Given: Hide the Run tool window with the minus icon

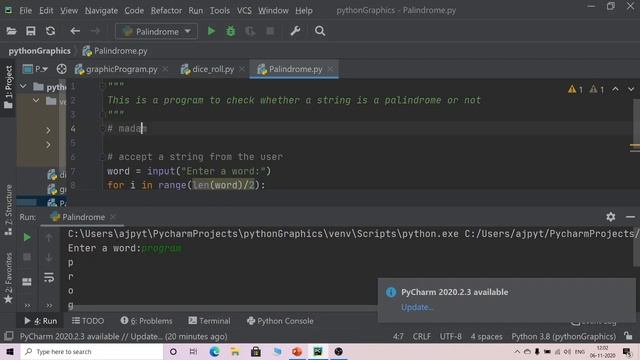Looking at the screenshot, I should [x=630, y=217].
